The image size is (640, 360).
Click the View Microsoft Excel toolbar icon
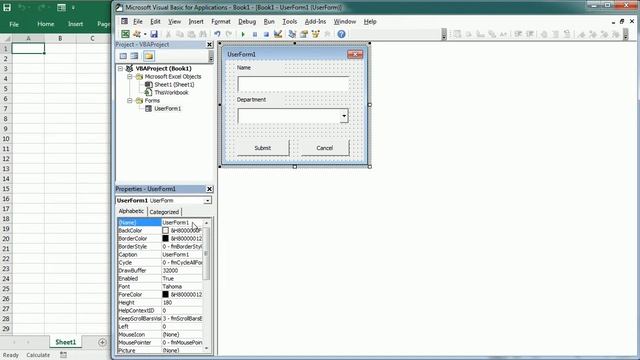(125, 34)
